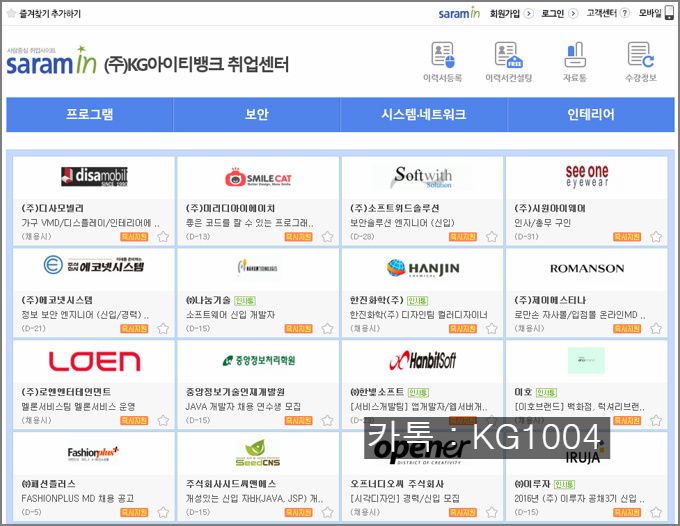
Task: Open the HANJIN chemical logo
Action: tap(423, 268)
